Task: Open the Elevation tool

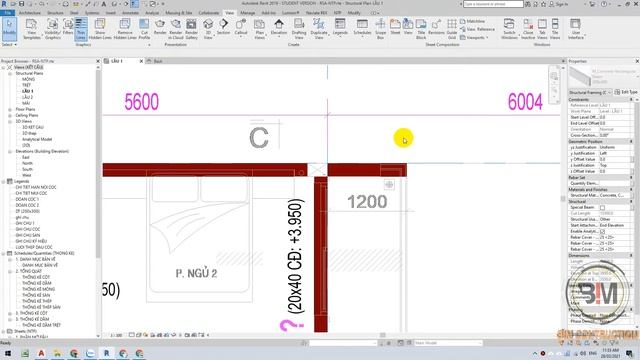Action: [279, 27]
